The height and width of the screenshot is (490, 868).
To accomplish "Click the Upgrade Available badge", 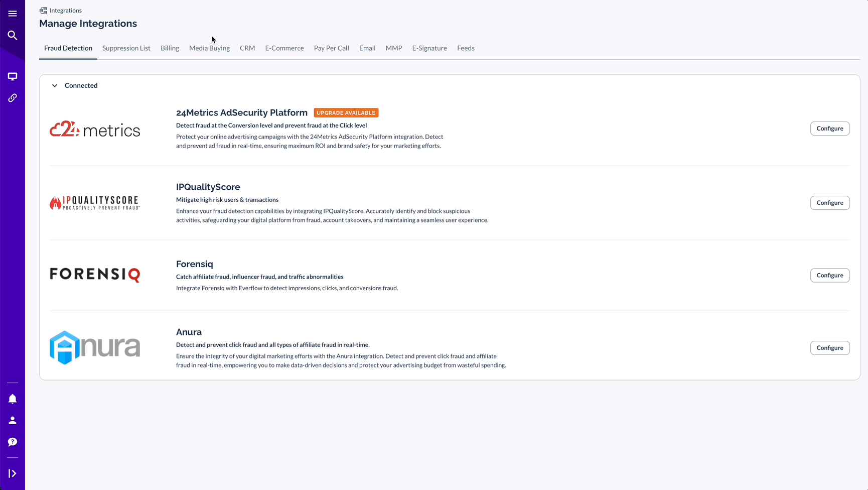I will point(346,113).
